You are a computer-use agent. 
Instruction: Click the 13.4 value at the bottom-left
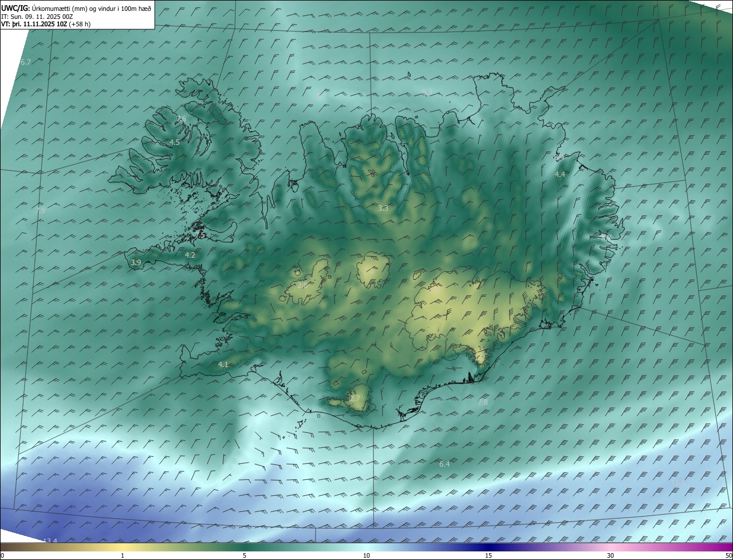[x=50, y=541]
